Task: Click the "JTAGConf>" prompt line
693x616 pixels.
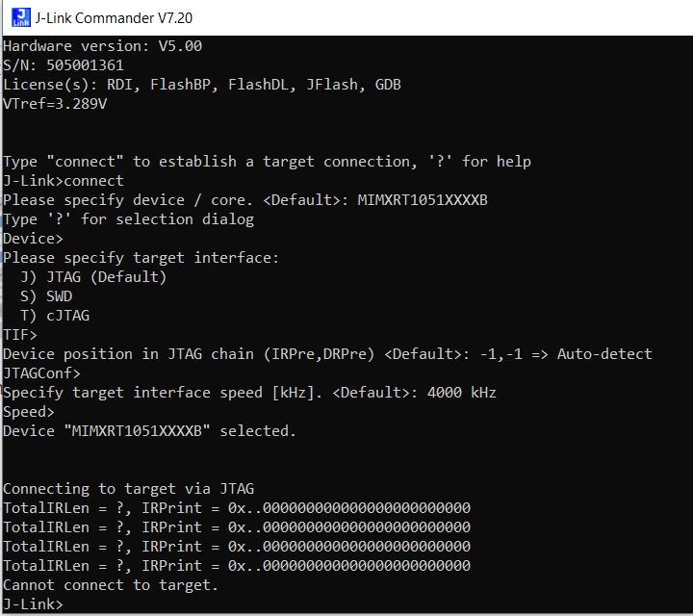Action: 41,373
